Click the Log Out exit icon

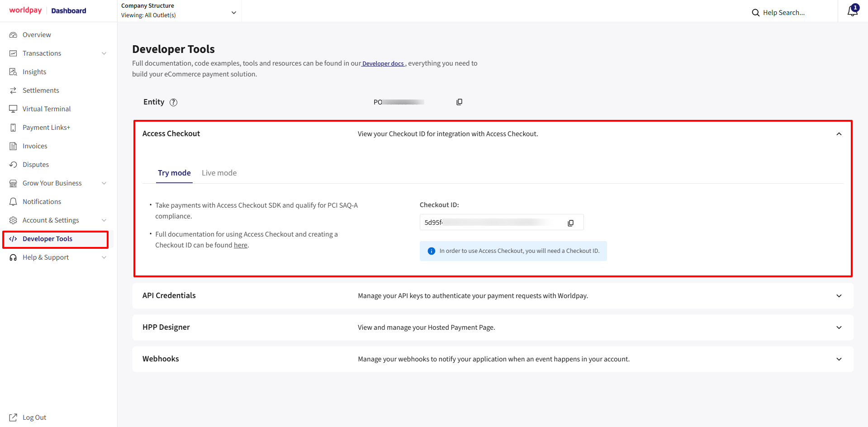tap(13, 418)
